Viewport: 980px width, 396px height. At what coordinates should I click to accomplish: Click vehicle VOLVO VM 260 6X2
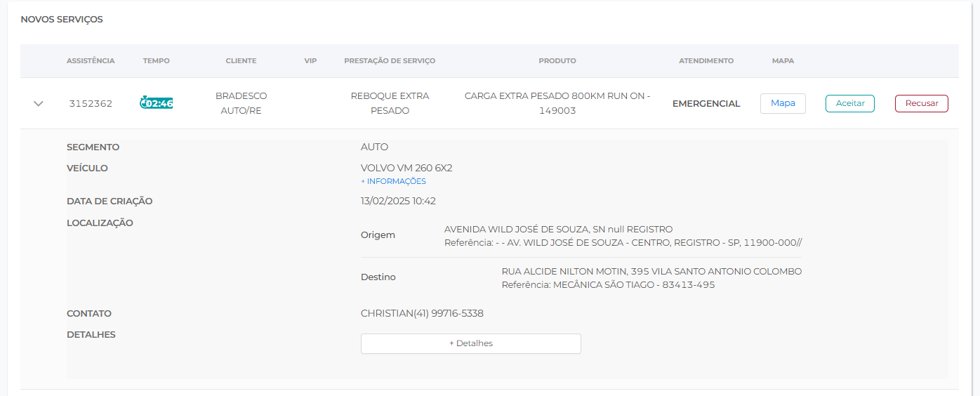click(406, 168)
